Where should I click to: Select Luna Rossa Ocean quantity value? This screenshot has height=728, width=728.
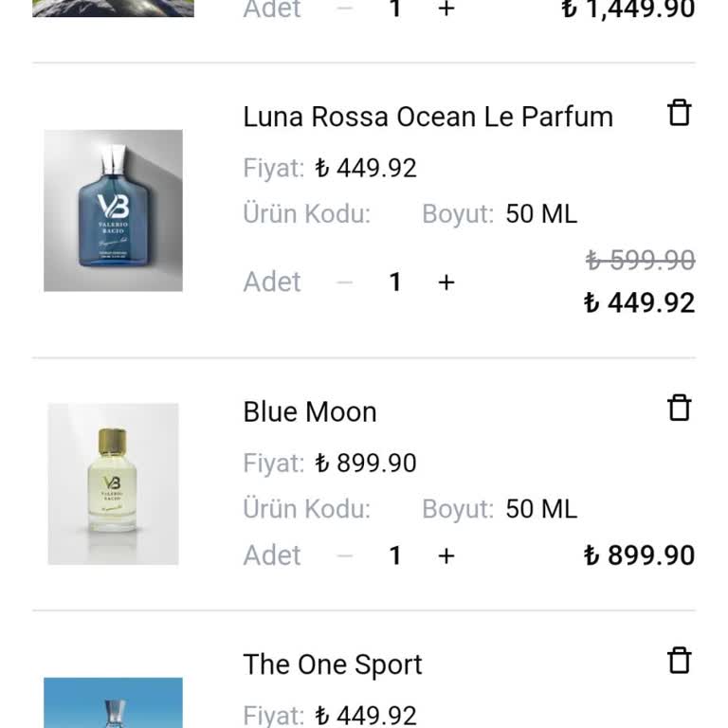[x=395, y=282]
